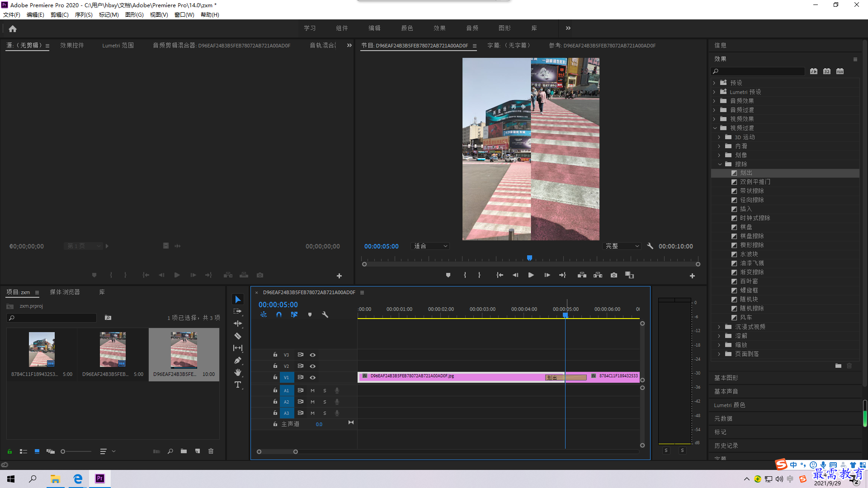This screenshot has height=488, width=868.
Task: Delete selected item with project trash icon
Action: pos(211,451)
